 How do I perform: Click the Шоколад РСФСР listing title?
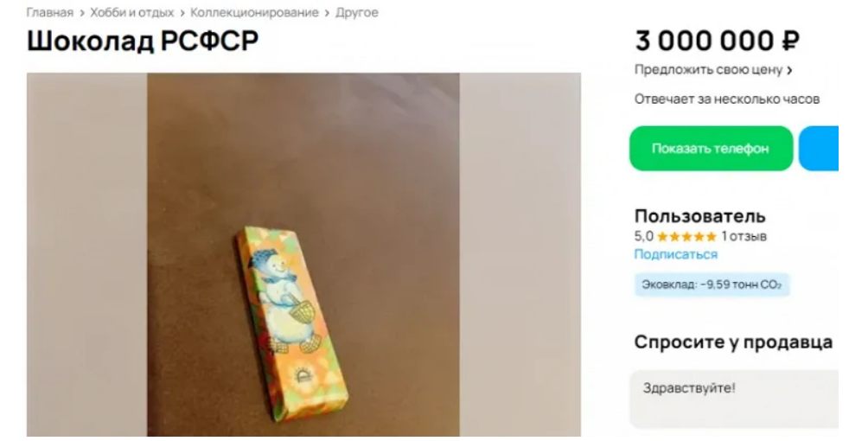pyautogui.click(x=143, y=41)
